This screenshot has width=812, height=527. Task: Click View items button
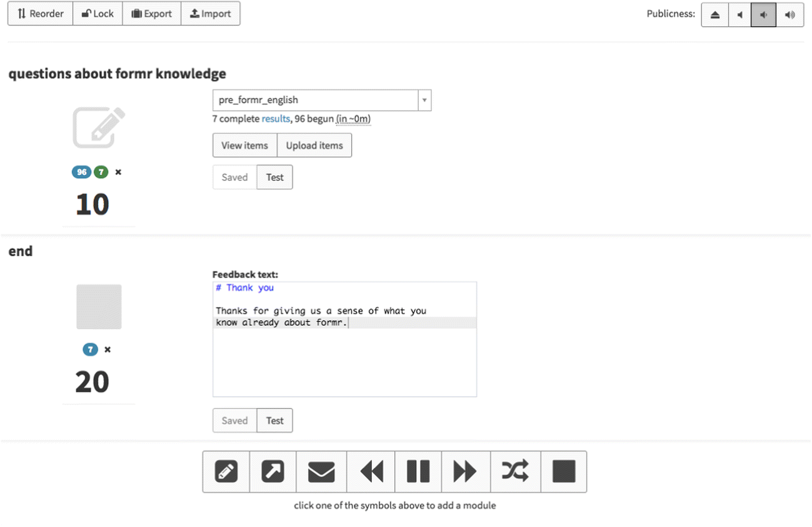pos(244,145)
